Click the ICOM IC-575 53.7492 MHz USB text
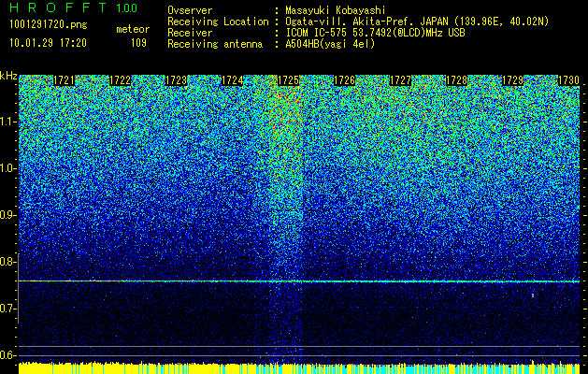Viewport: 588px width, 374px height. 375,33
